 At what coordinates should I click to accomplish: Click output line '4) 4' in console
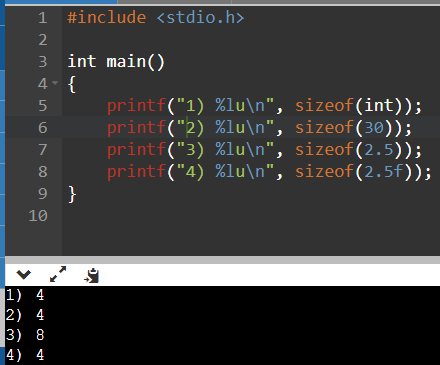[25, 355]
